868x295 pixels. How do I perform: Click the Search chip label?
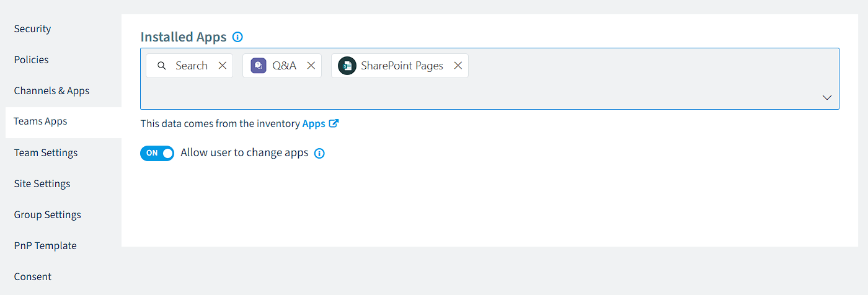(x=192, y=66)
